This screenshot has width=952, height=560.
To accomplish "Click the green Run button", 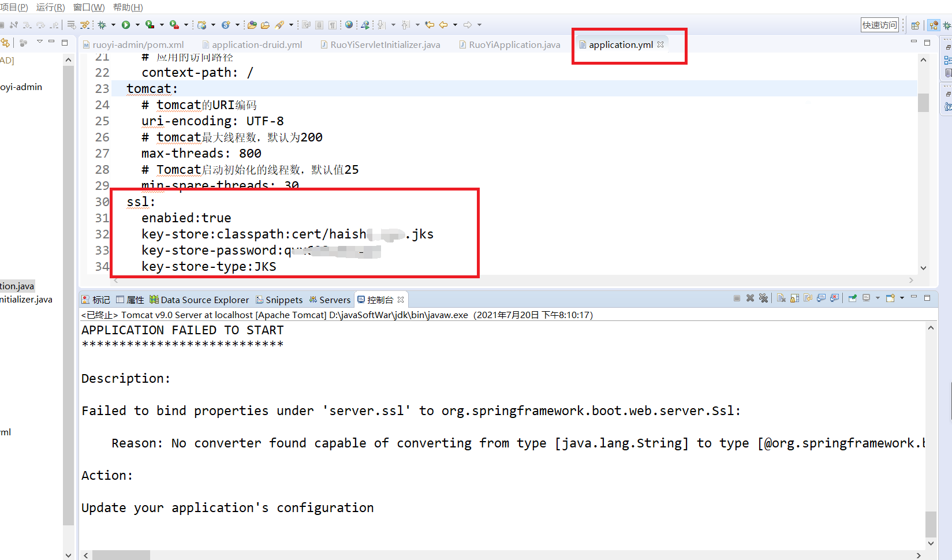I will (x=126, y=25).
